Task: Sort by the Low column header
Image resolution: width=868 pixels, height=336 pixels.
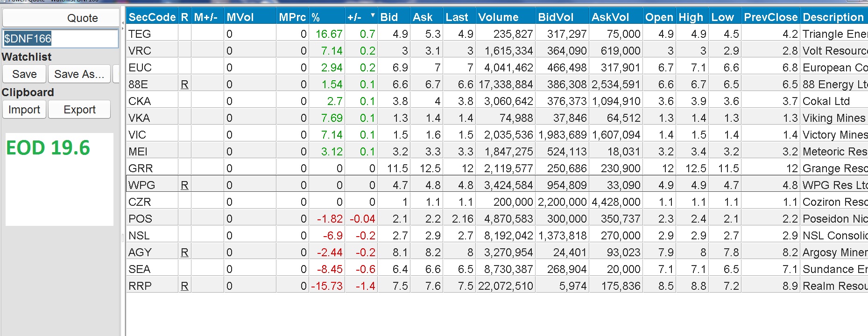Action: tap(725, 17)
